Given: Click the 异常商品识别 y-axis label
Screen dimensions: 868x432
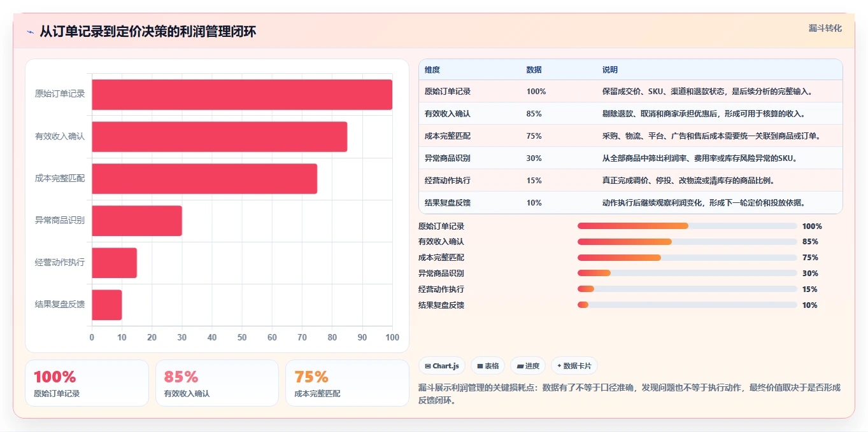Looking at the screenshot, I should pyautogui.click(x=60, y=220).
